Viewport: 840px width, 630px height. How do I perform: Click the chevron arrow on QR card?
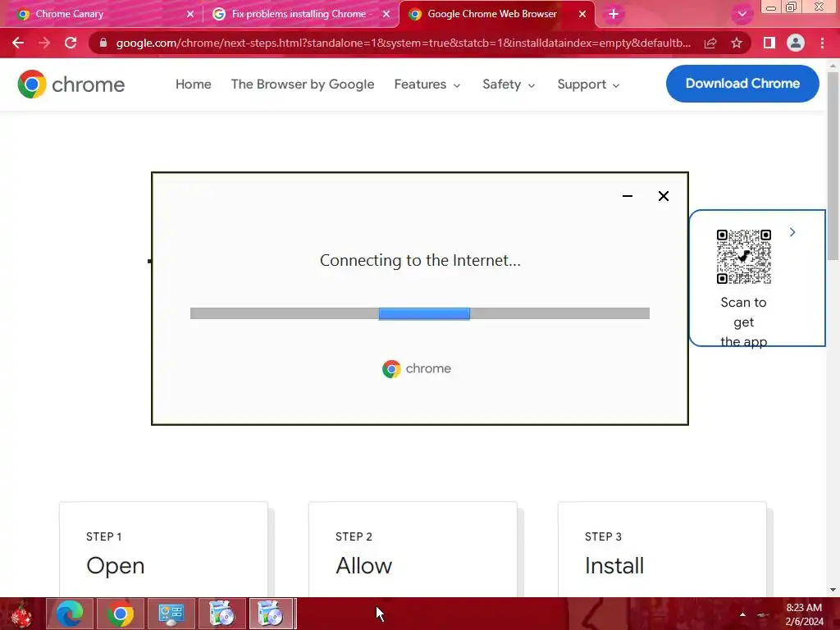click(x=792, y=232)
